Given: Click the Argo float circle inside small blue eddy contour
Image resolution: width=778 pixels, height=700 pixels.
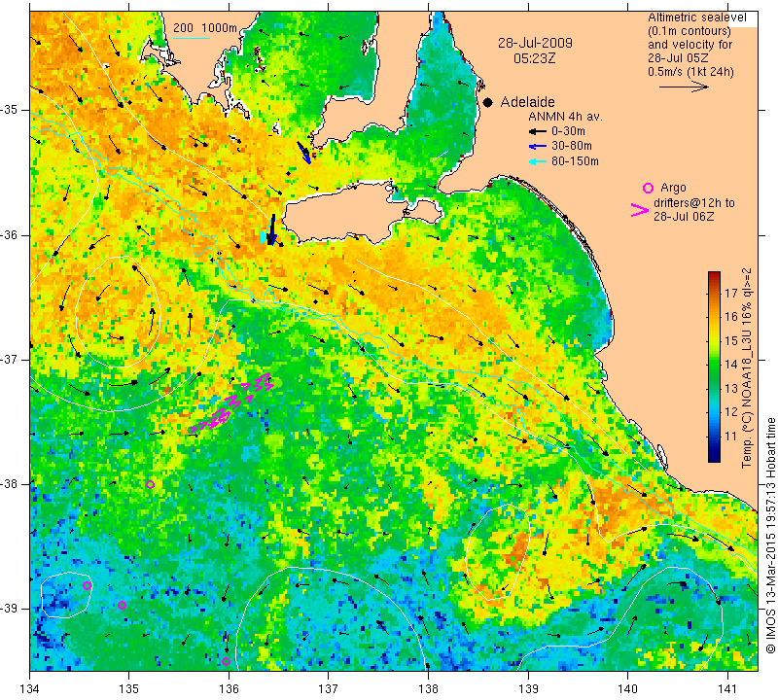Looking at the screenshot, I should coord(87,585).
